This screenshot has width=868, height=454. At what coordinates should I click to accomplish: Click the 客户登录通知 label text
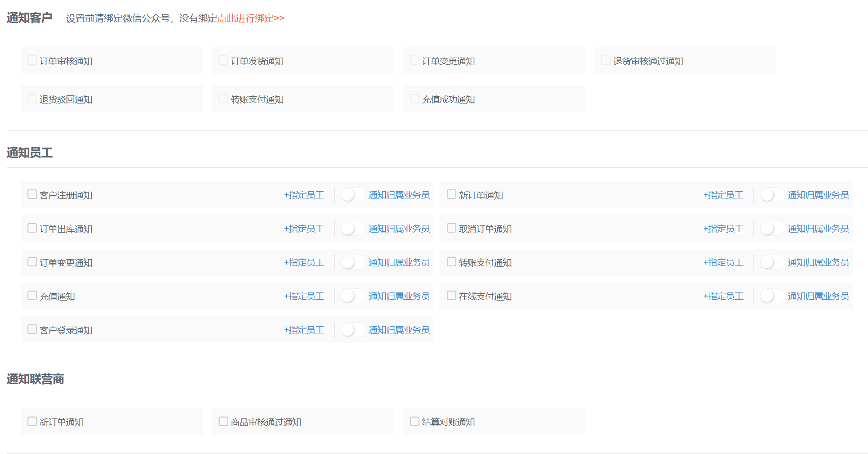(x=66, y=330)
